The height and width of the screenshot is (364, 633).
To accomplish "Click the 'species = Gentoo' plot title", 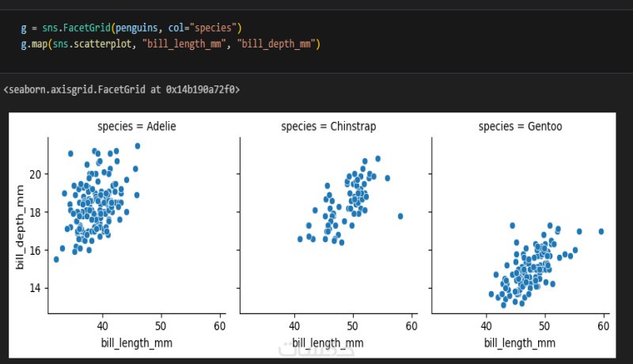I will [520, 126].
